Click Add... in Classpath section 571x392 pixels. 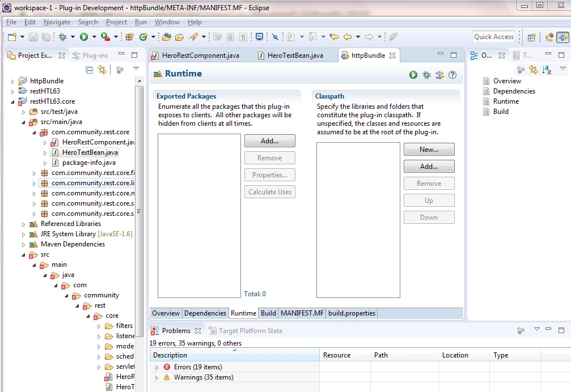point(429,167)
